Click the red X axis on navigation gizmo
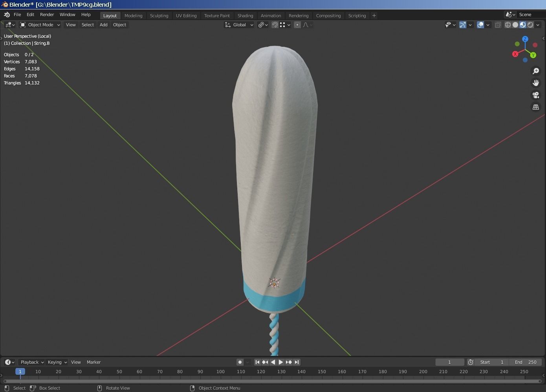 (515, 54)
